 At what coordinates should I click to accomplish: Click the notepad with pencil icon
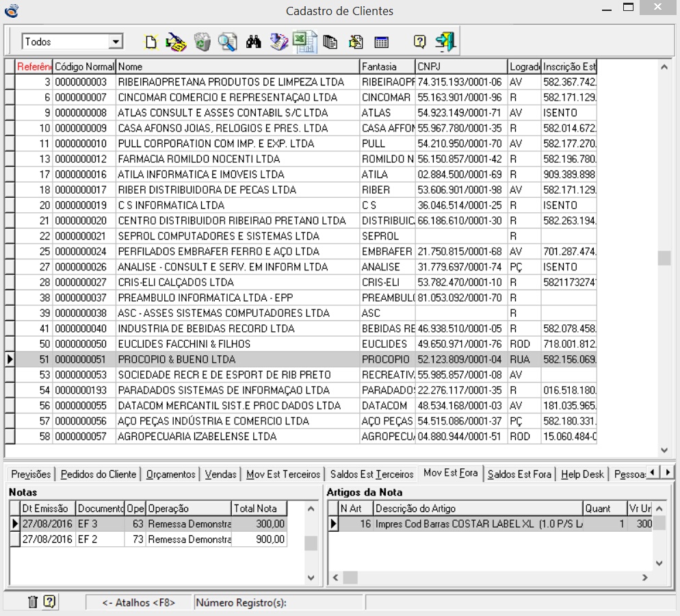(356, 42)
